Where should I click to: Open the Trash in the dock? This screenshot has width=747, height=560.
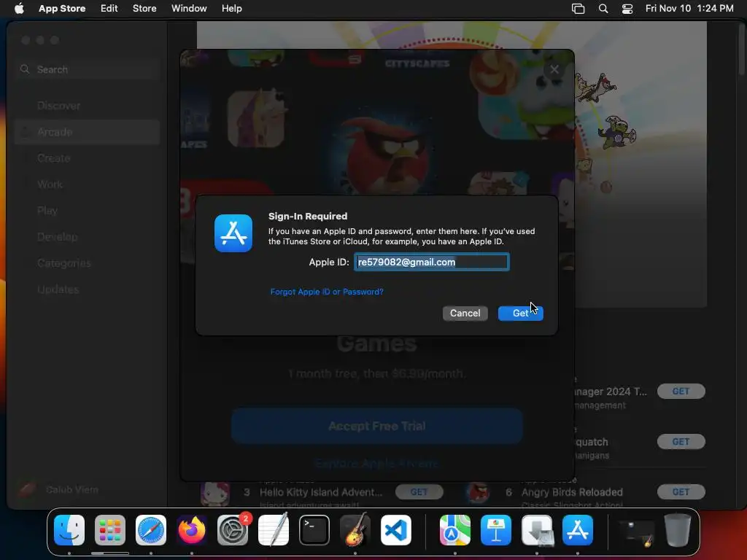click(678, 530)
